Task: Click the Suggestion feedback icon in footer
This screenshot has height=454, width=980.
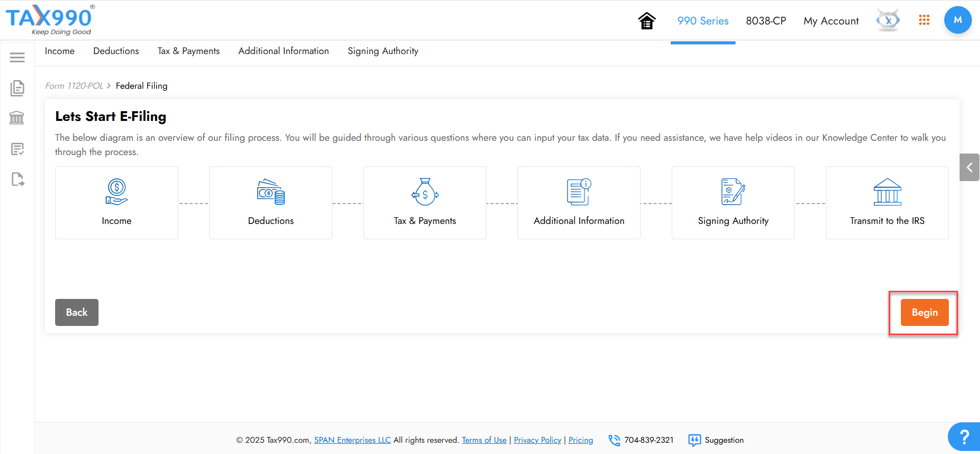Action: tap(695, 440)
